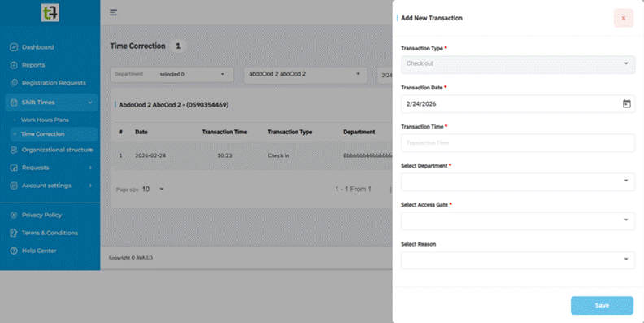Click the Transaction Time input field
Screen dimensions: 644x323
[518, 143]
